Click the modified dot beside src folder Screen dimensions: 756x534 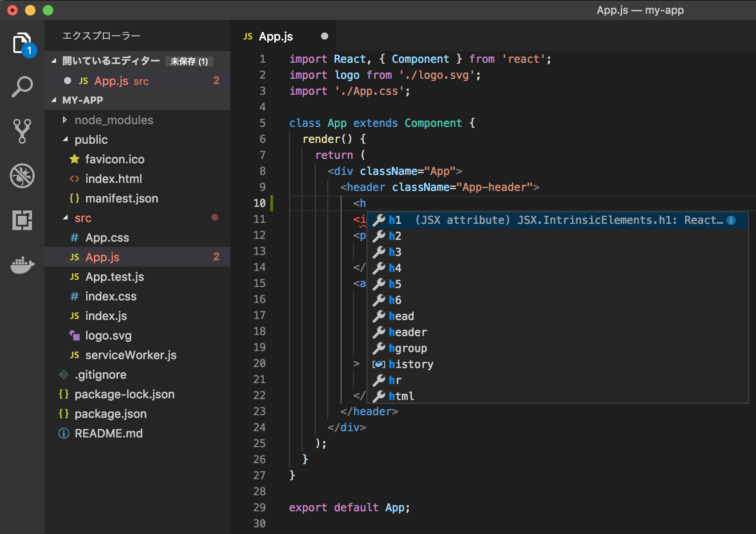[215, 218]
